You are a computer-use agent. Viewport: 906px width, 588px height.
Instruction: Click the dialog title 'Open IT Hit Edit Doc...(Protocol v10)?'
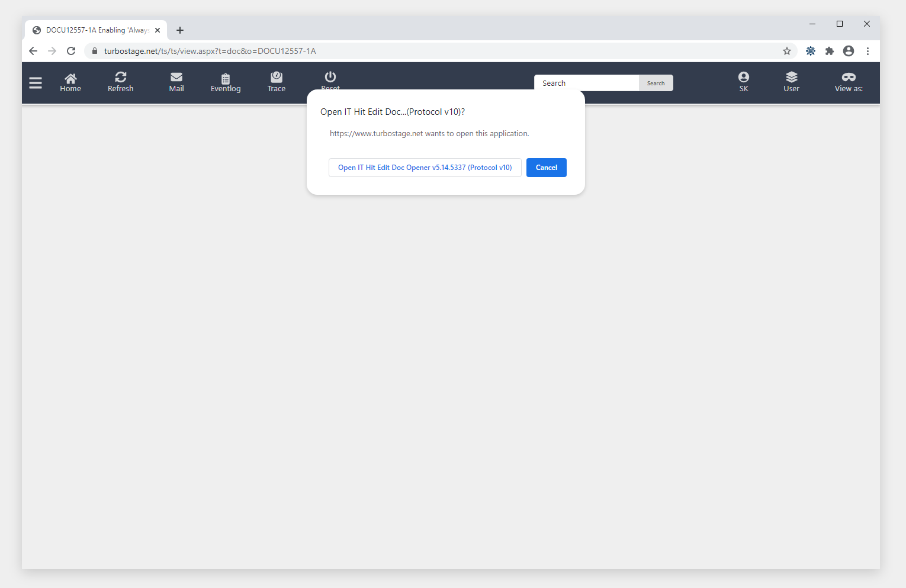click(393, 112)
